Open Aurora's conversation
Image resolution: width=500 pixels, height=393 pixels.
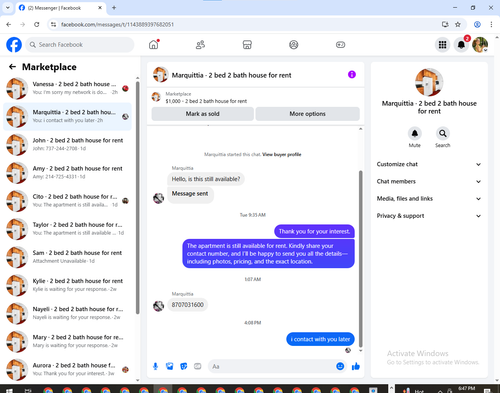[x=67, y=370]
